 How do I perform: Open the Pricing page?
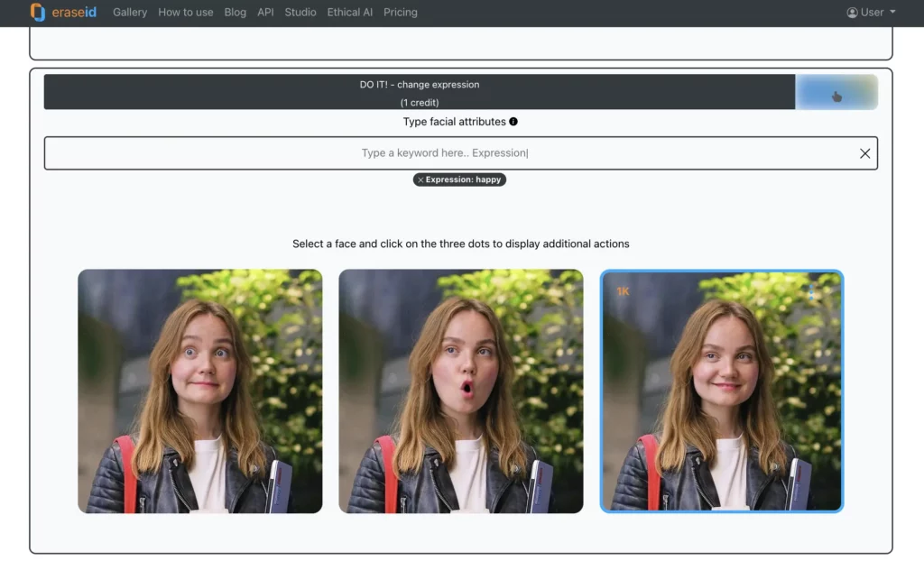[401, 13]
